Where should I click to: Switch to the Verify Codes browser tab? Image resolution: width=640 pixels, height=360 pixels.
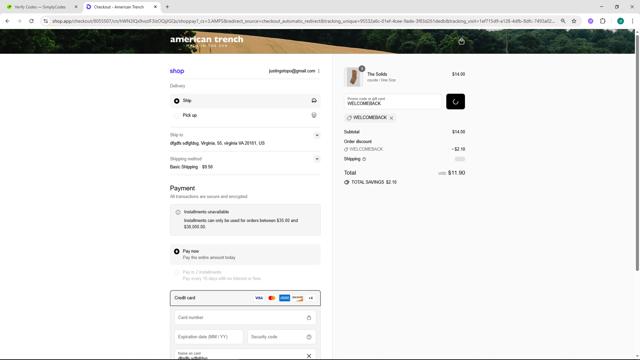pyautogui.click(x=40, y=7)
